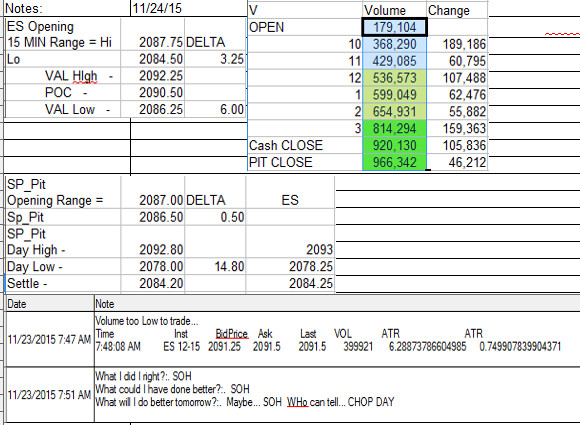Select the ATR value 6.28873786604985

pos(427,347)
